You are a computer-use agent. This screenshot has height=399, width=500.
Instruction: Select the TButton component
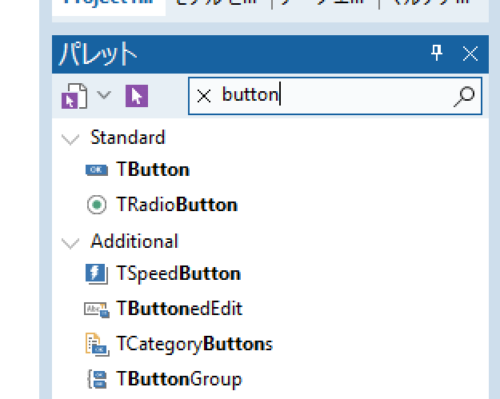153,170
